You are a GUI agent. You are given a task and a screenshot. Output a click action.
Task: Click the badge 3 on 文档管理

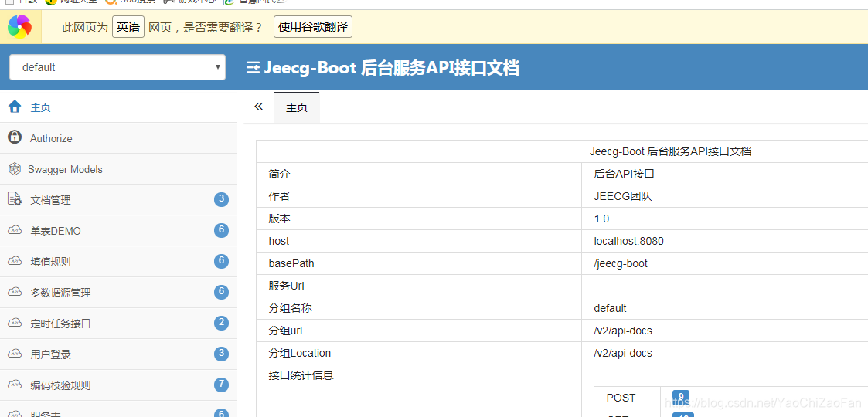(x=221, y=200)
